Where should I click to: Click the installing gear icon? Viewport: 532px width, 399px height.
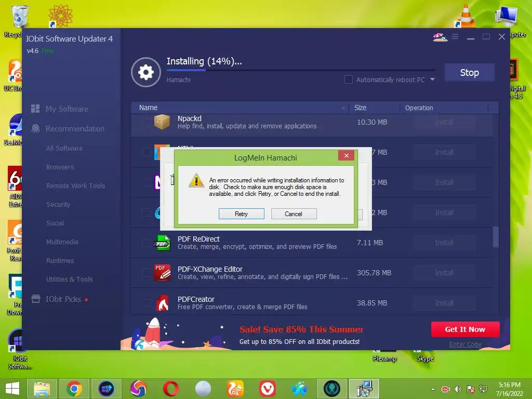146,72
